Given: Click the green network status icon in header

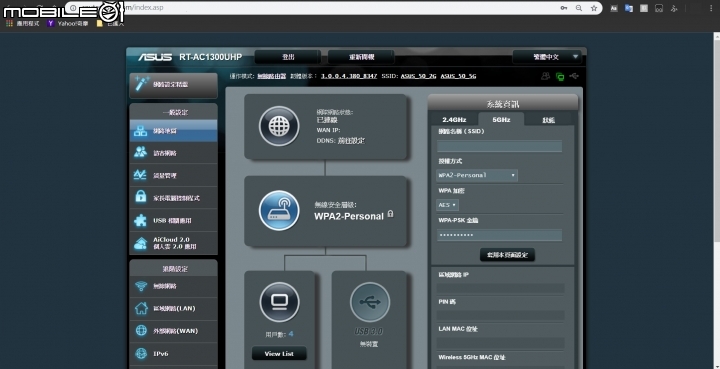Looking at the screenshot, I should [560, 76].
